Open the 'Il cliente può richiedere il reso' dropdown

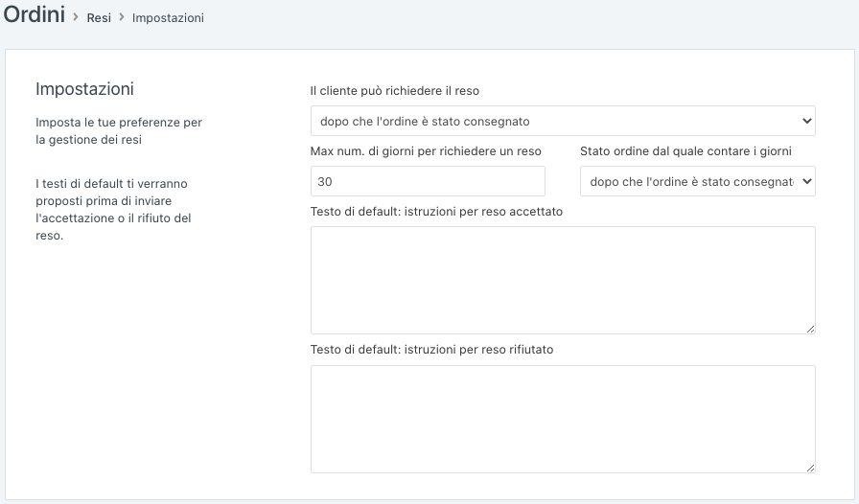coord(562,121)
